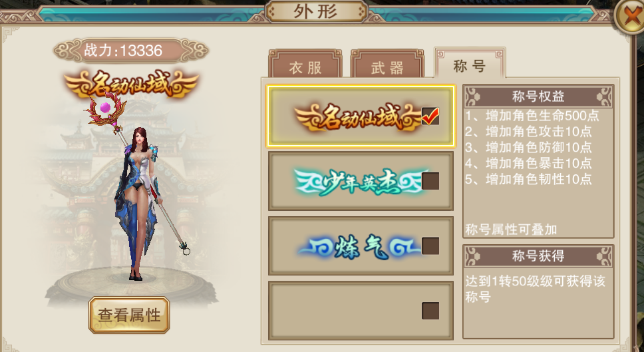Uncheck the 名动仙域 title checkbox
Viewport: 644px width, 352px height.
(x=430, y=116)
